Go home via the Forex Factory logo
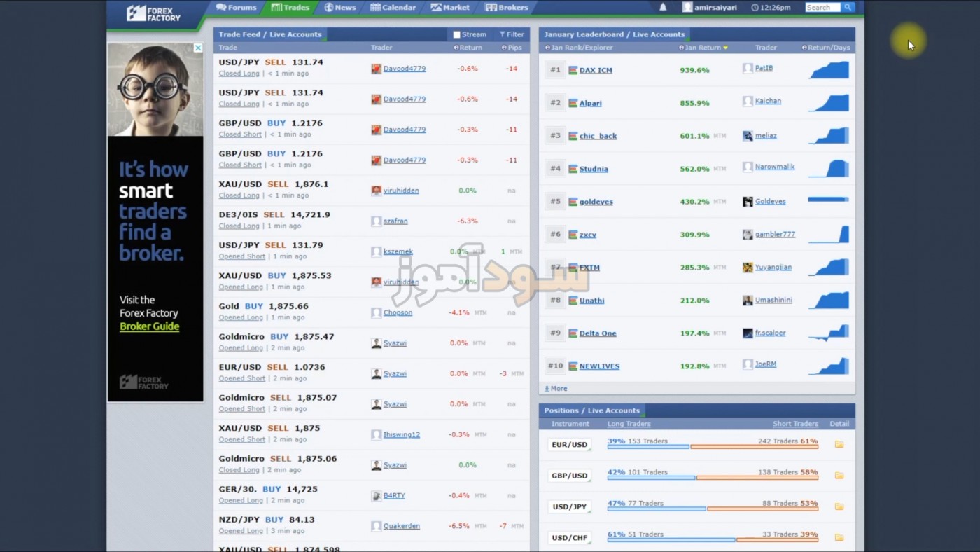 (x=154, y=13)
